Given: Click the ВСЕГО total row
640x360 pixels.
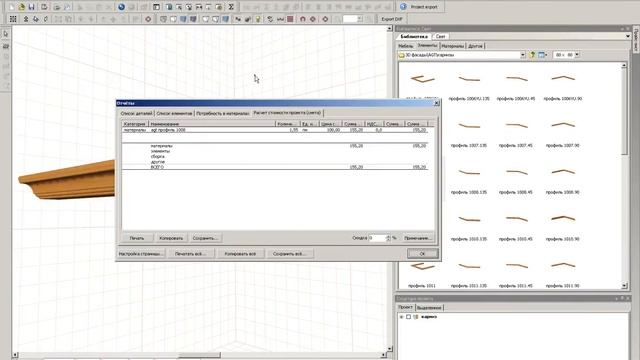Looking at the screenshot, I should pyautogui.click(x=275, y=167).
